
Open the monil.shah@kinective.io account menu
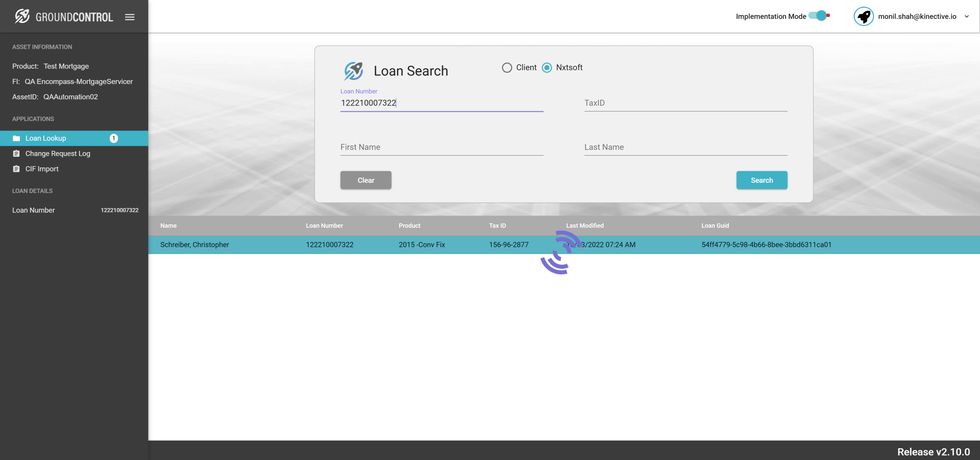coord(917,16)
